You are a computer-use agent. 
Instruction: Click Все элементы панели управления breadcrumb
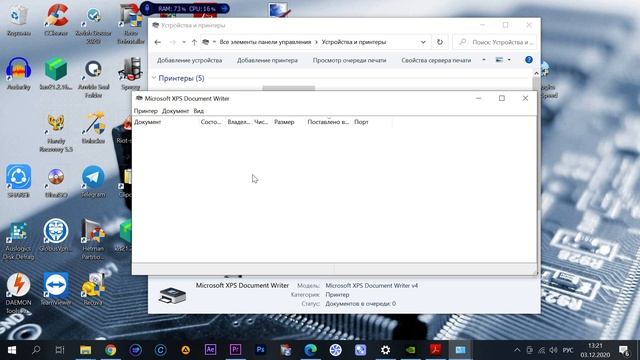[265, 42]
